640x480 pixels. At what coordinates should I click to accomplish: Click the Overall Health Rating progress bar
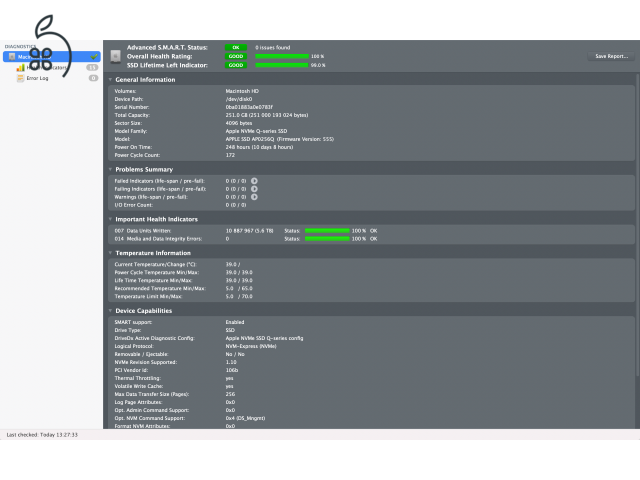point(282,56)
